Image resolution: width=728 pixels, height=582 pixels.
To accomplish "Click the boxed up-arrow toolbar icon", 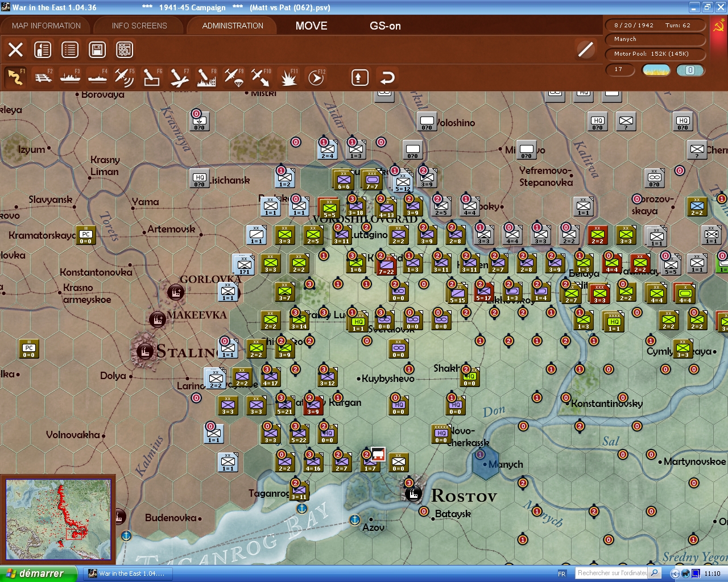I will pyautogui.click(x=359, y=77).
